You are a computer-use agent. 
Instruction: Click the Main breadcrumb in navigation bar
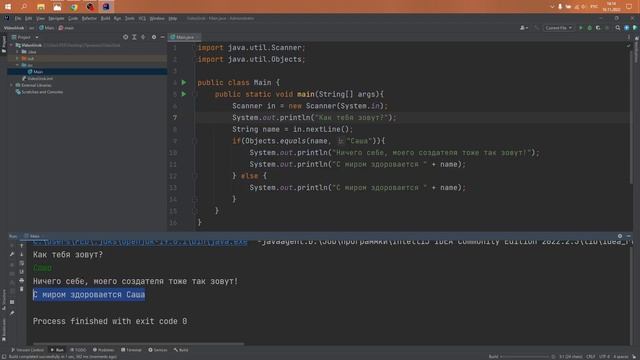click(47, 28)
